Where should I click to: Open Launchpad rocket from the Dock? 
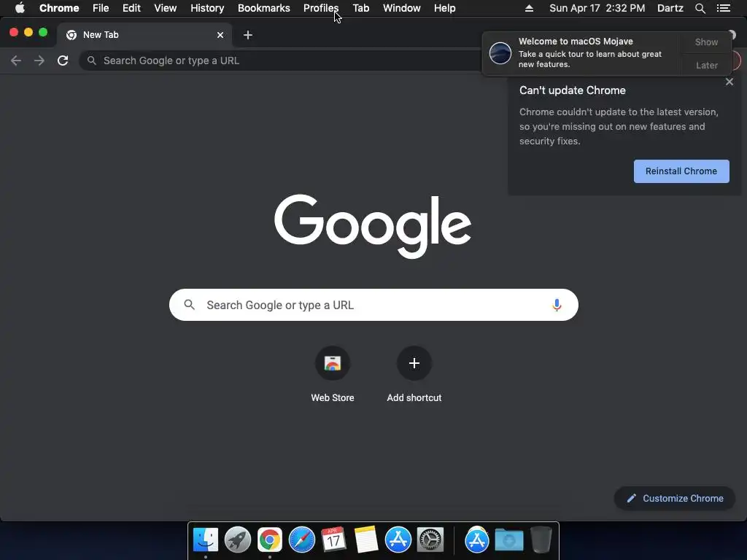tap(237, 540)
